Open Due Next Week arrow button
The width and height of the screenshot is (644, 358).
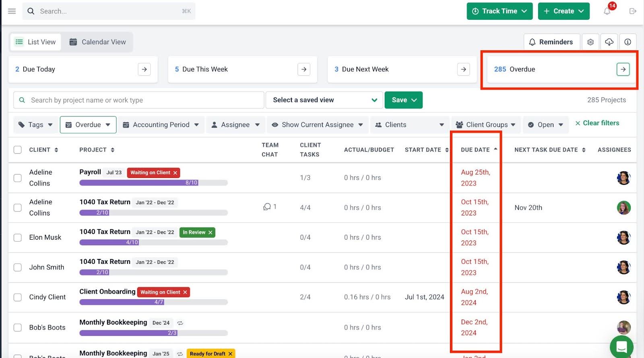pyautogui.click(x=464, y=69)
